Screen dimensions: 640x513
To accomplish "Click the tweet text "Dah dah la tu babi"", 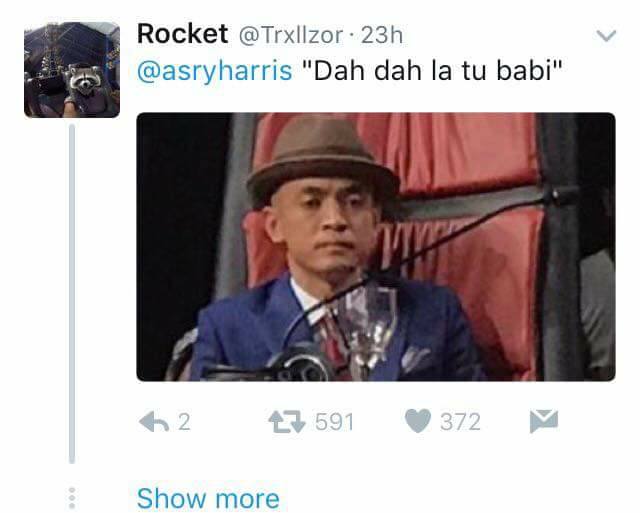I will [x=432, y=70].
